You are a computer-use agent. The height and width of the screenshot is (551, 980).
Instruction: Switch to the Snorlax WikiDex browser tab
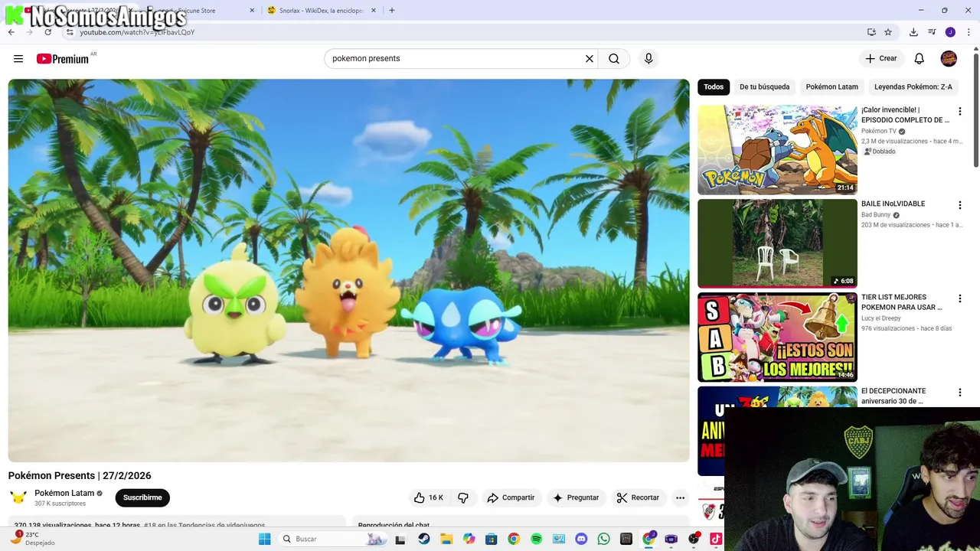(320, 11)
